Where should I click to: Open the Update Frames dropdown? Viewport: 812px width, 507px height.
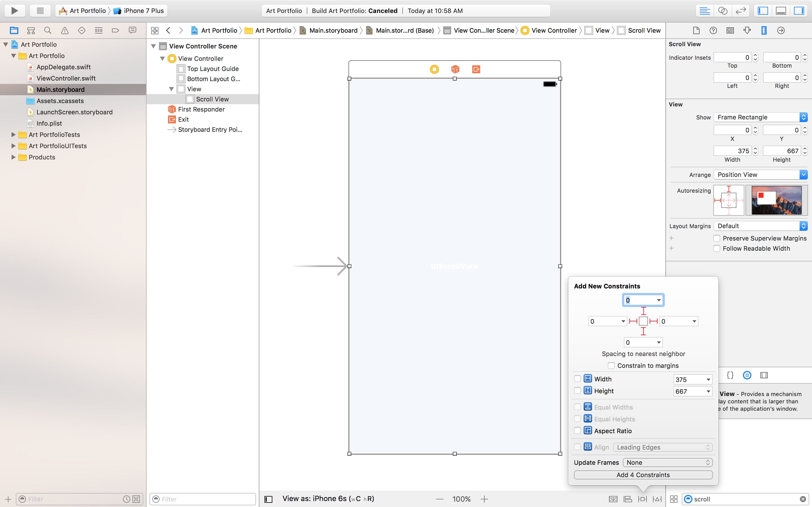coord(667,462)
